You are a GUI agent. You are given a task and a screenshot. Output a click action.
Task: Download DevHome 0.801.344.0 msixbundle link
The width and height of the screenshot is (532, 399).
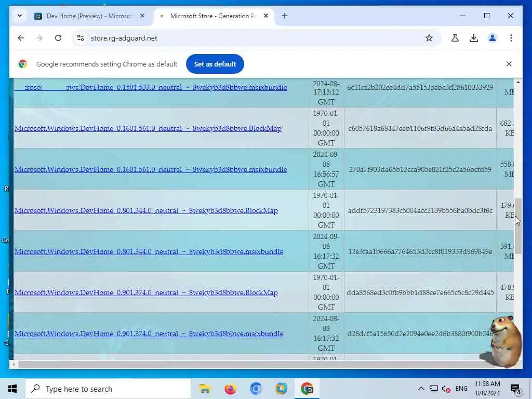click(x=149, y=252)
